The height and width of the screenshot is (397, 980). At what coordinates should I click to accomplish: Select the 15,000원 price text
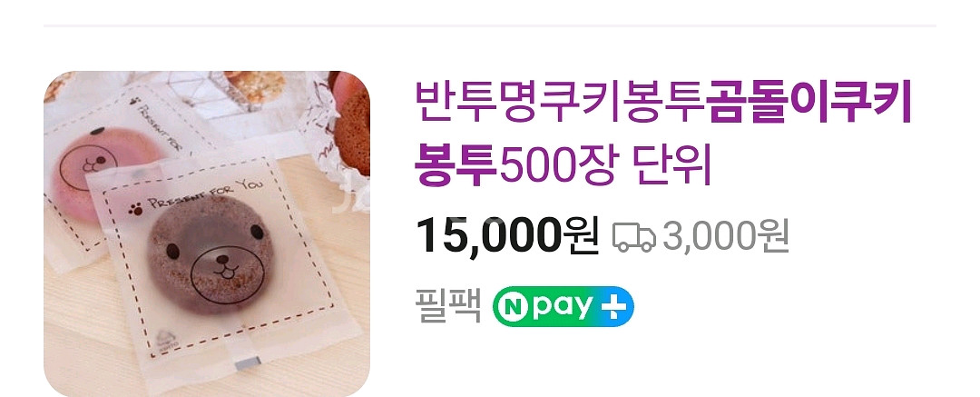pyautogui.click(x=507, y=235)
